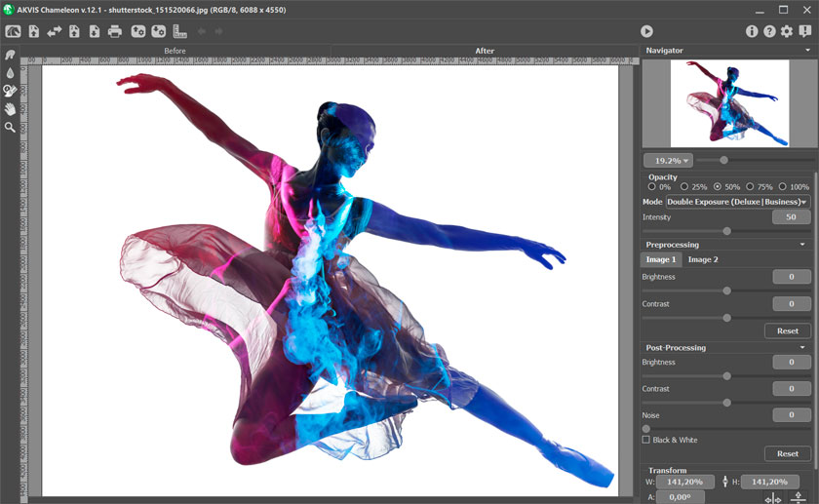Open program Preferences gear icon

tap(787, 31)
